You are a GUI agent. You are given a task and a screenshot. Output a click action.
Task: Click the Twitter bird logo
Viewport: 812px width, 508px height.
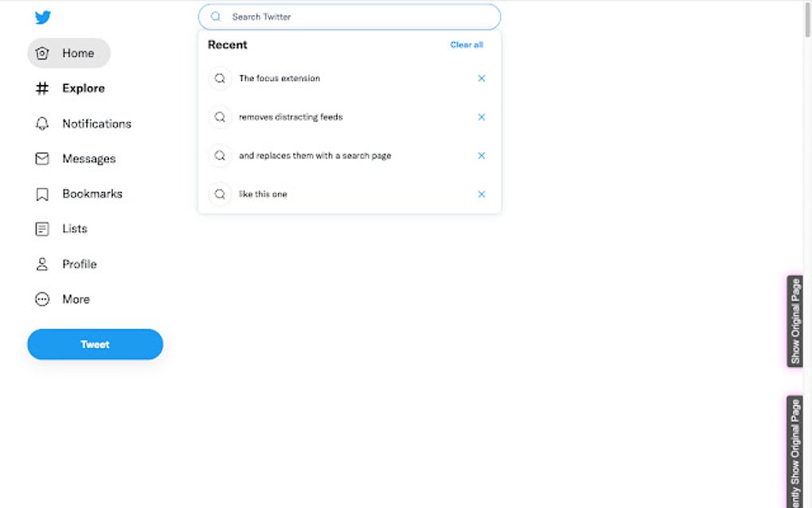point(43,18)
